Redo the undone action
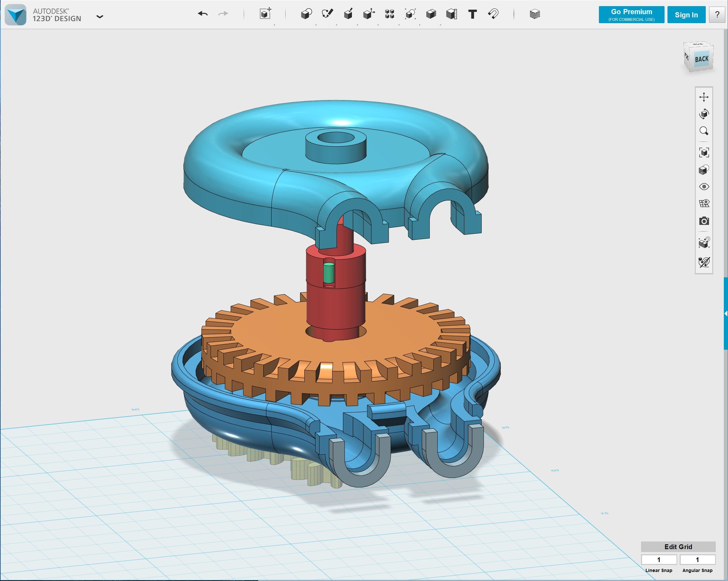This screenshot has width=728, height=581. pos(223,14)
